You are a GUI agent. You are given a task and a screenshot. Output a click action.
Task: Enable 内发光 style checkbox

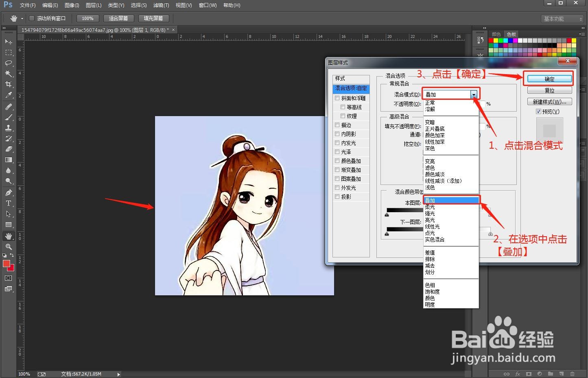pyautogui.click(x=337, y=143)
